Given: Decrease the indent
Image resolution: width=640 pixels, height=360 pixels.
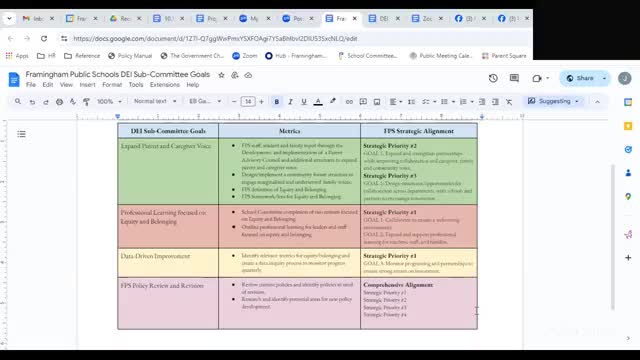Looking at the screenshot, I should pyautogui.click(x=482, y=102).
